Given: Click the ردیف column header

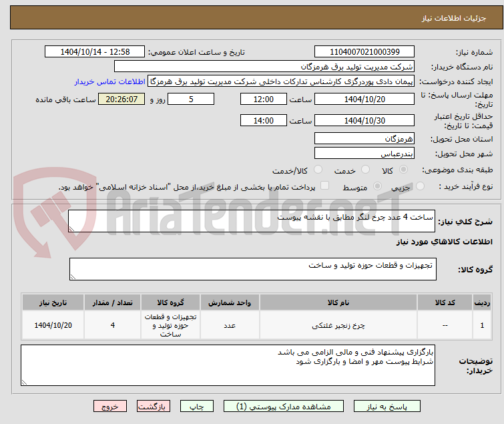Looking at the screenshot, I should click(482, 302).
